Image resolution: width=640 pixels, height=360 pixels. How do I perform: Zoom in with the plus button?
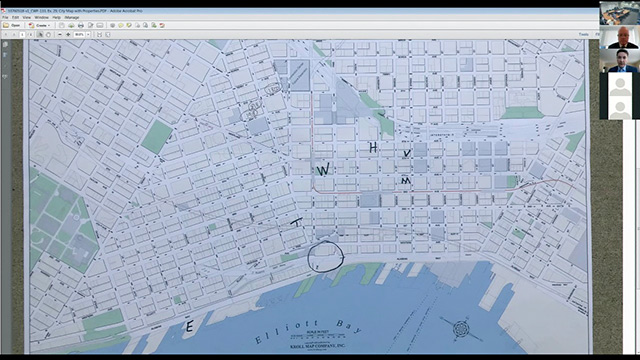coord(68,35)
